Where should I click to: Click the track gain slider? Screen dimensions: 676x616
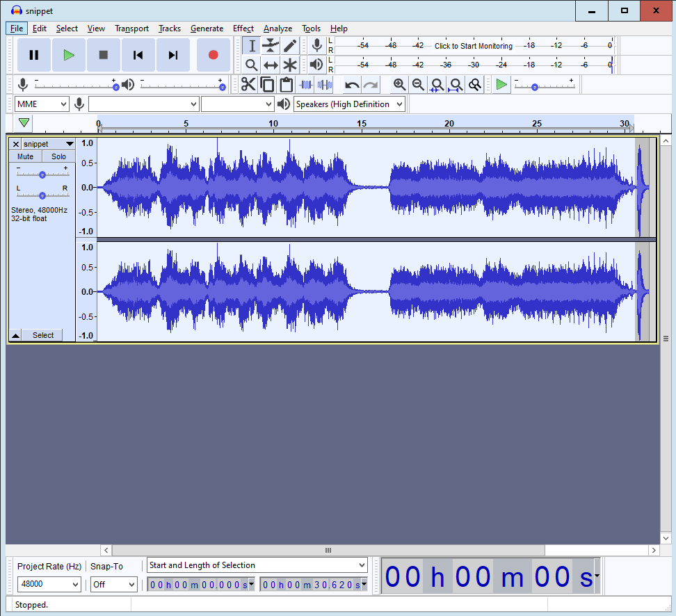[x=42, y=175]
